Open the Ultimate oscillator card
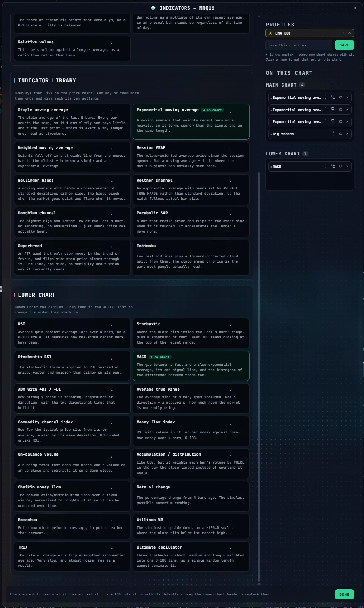Viewport: 364px width, 608px height. pyautogui.click(x=191, y=556)
